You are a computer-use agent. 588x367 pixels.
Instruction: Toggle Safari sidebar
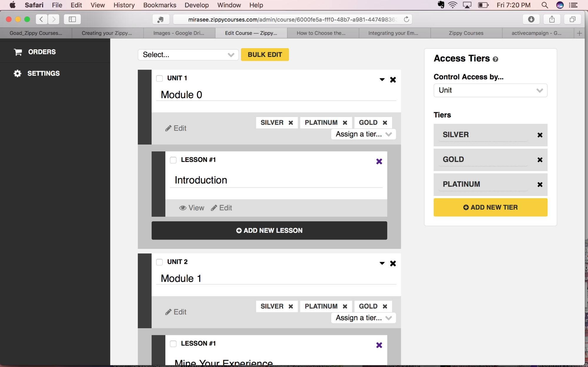click(72, 19)
